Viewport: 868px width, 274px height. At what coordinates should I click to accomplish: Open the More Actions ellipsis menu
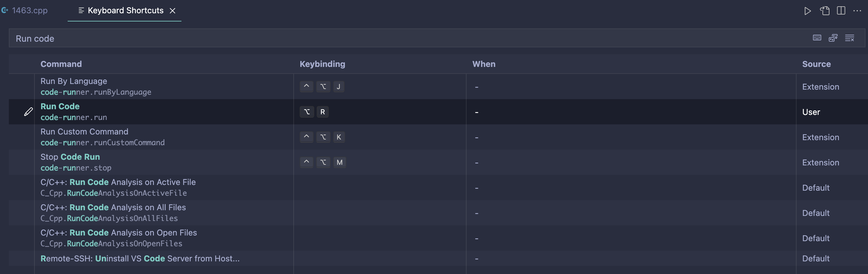[857, 11]
